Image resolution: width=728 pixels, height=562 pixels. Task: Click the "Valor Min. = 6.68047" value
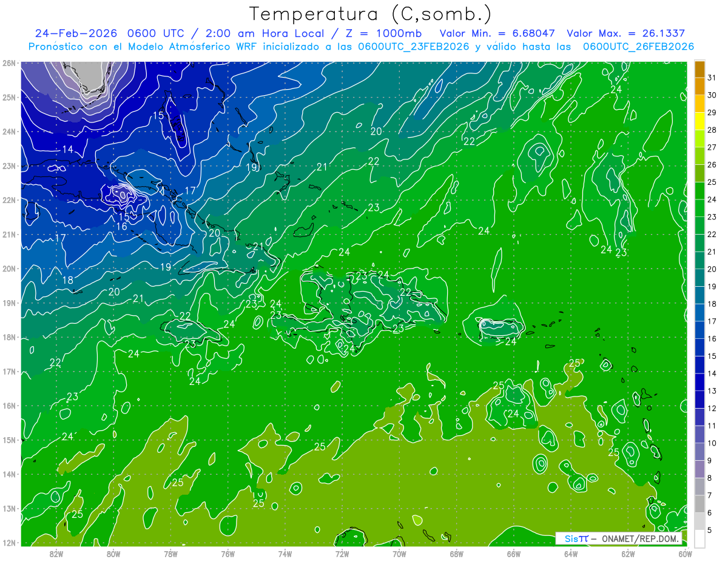tap(497, 33)
